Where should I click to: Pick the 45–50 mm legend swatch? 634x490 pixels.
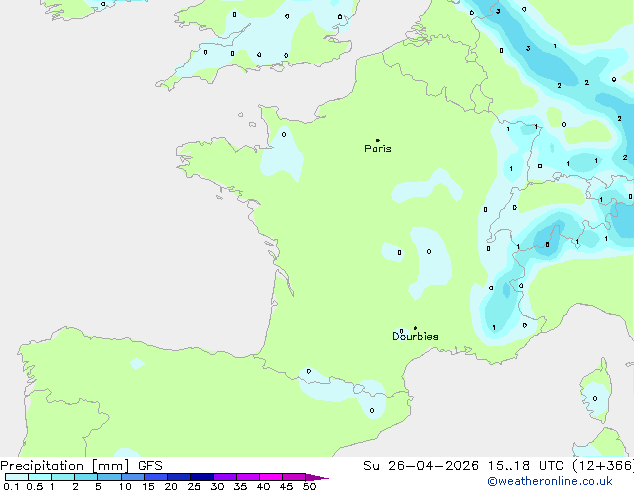point(294,477)
